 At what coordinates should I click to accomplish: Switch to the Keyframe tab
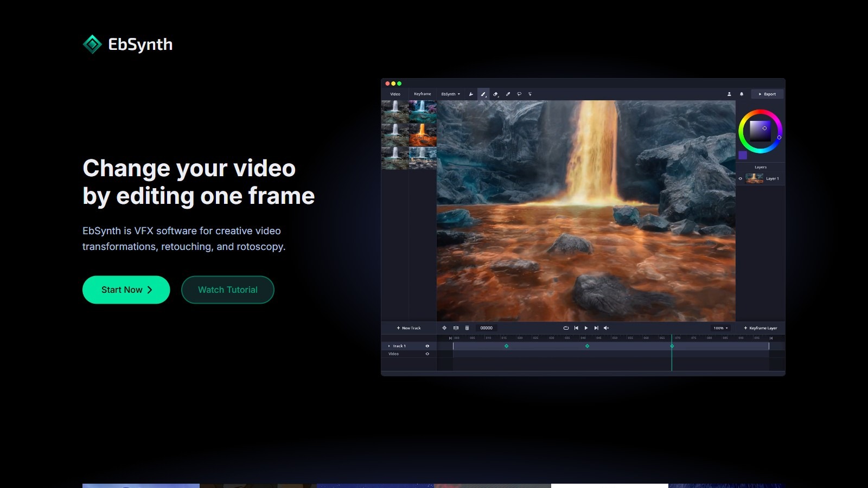tap(422, 94)
